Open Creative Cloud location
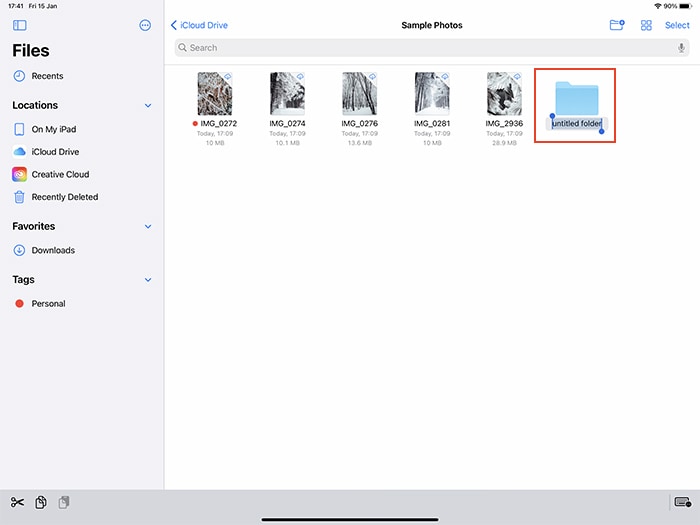Image resolution: width=700 pixels, height=525 pixels. [x=51, y=174]
